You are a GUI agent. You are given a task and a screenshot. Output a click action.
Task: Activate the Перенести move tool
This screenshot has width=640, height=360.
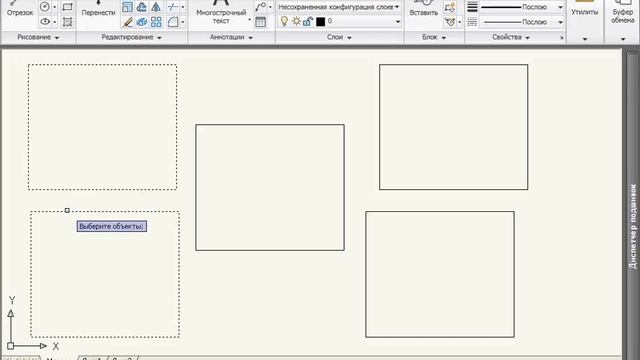click(x=98, y=9)
